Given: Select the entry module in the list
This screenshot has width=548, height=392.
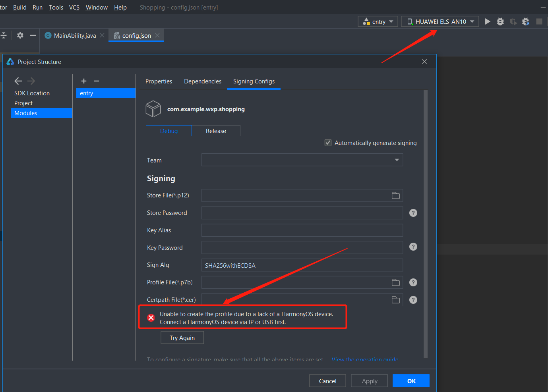Looking at the screenshot, I should [x=106, y=93].
